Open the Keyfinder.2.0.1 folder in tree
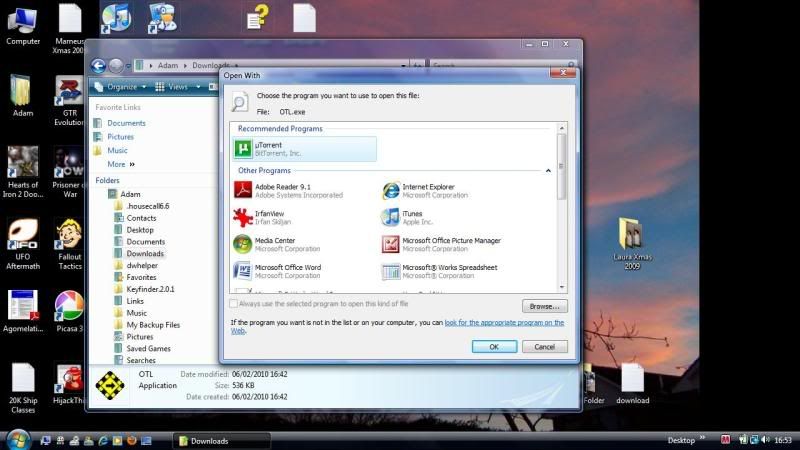800x450 pixels. [x=150, y=289]
